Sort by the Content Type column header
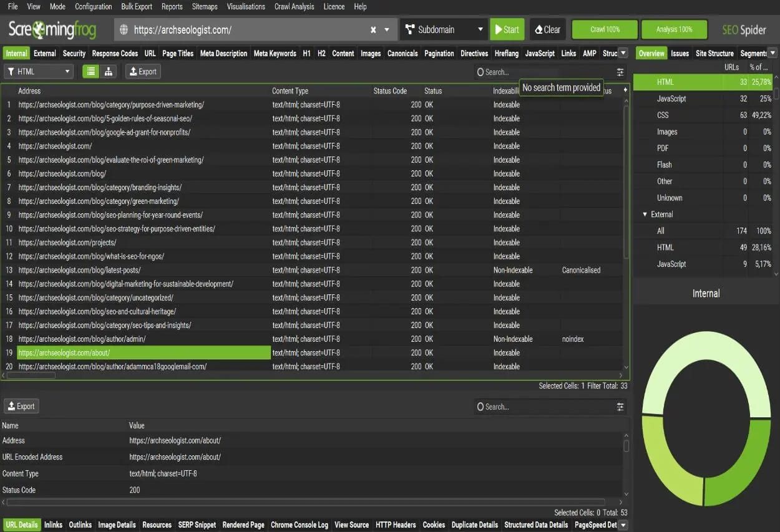The height and width of the screenshot is (532, 780). [x=290, y=91]
